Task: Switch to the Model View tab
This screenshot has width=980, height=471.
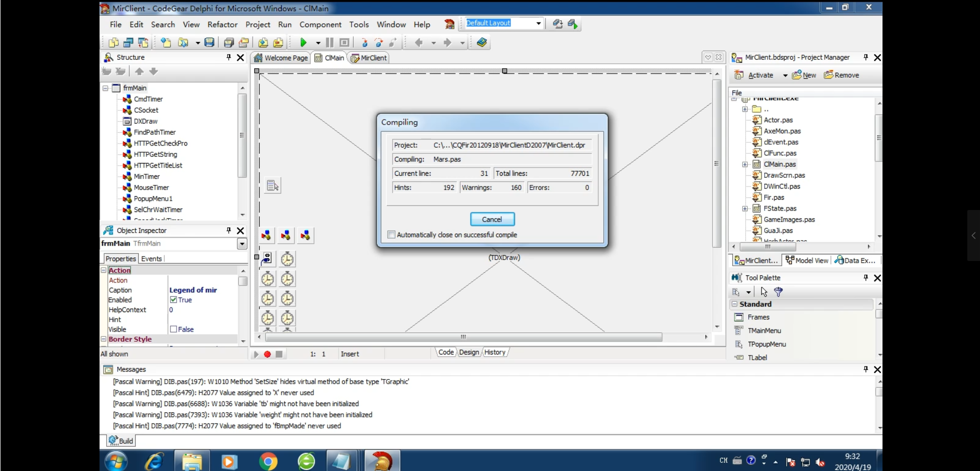Action: click(x=807, y=261)
